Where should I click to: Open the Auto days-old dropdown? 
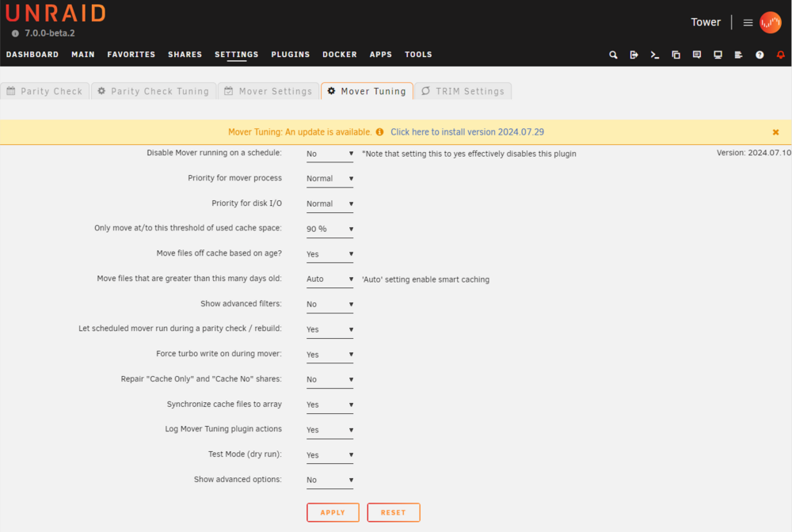point(329,279)
